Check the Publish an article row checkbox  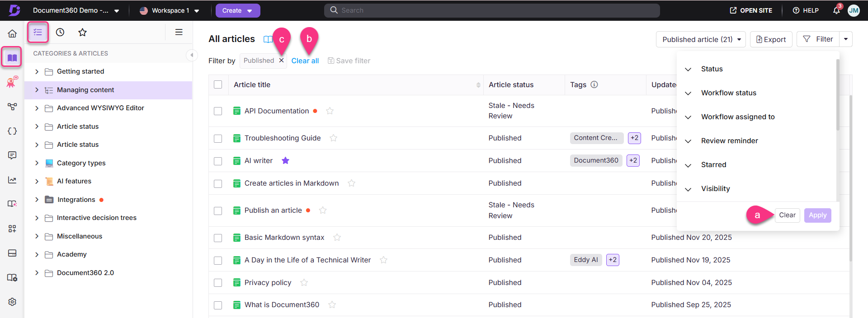pos(218,210)
